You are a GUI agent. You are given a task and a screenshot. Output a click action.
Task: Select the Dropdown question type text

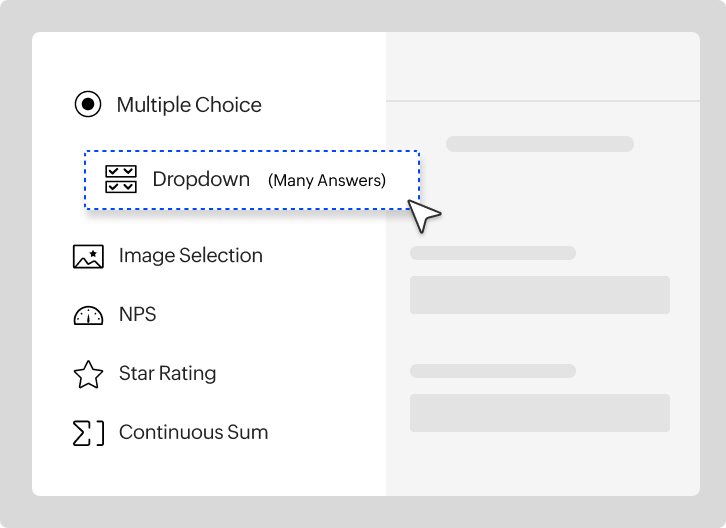click(x=201, y=180)
